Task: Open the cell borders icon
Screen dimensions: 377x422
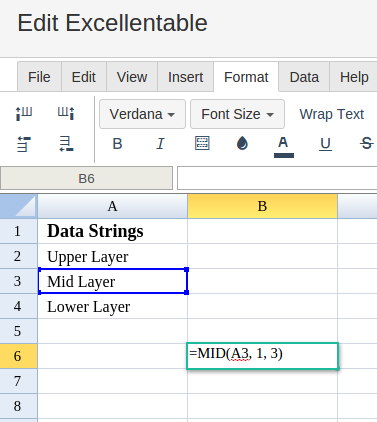Action: [202, 143]
